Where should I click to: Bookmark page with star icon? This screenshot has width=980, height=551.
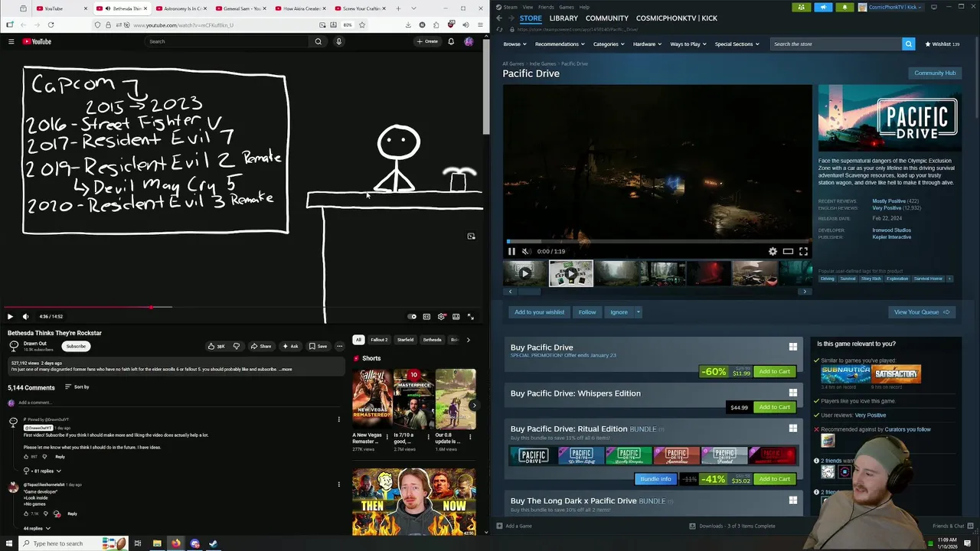point(362,24)
